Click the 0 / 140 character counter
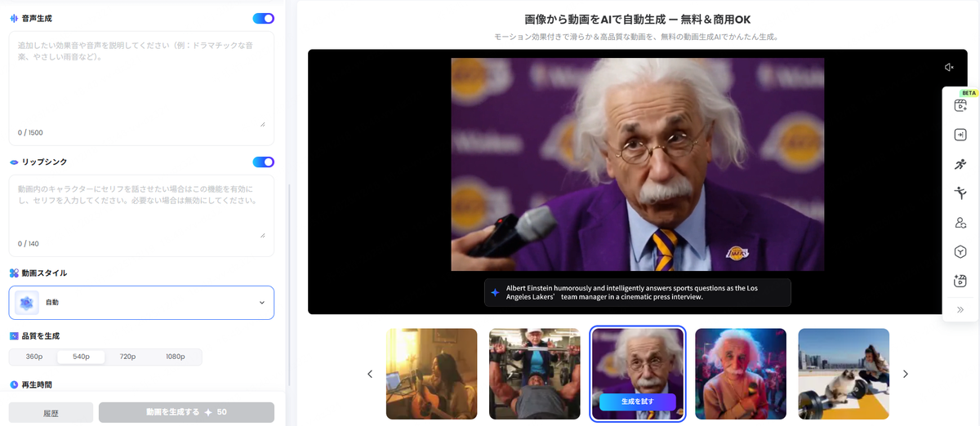980x426 pixels. coord(29,244)
